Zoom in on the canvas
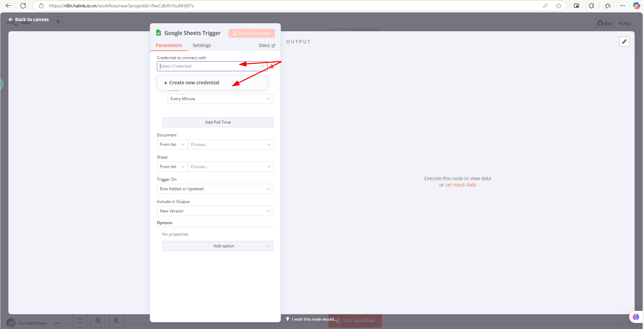The height and width of the screenshot is (329, 644). pos(98,321)
